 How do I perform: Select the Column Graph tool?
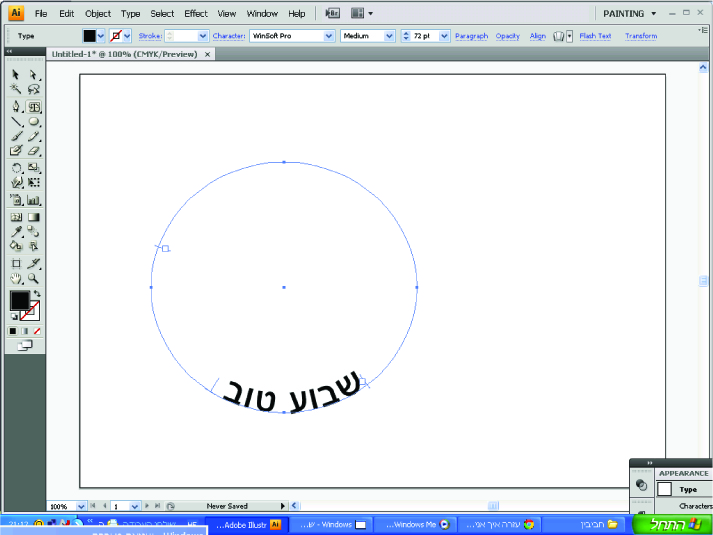[x=34, y=200]
